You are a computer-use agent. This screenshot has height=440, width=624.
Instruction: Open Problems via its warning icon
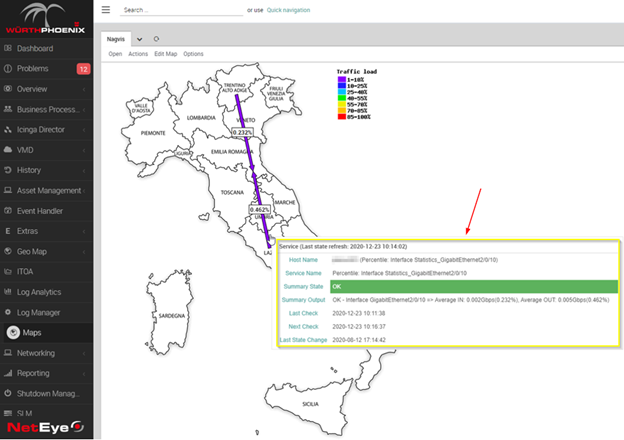click(8, 68)
